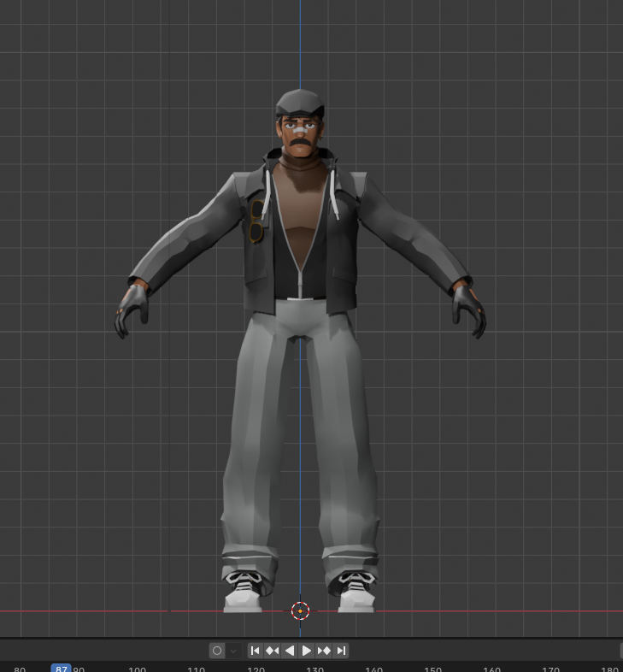Jump to the previous keyframe
623x672 pixels.
(272, 651)
